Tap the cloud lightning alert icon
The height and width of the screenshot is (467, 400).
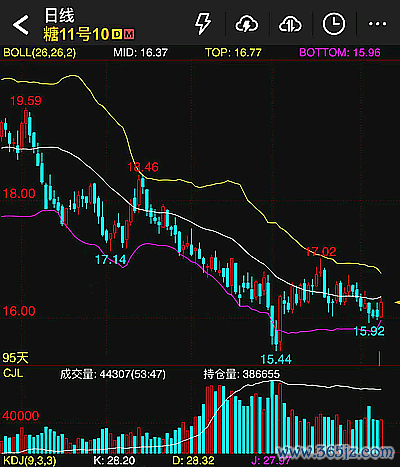247,24
